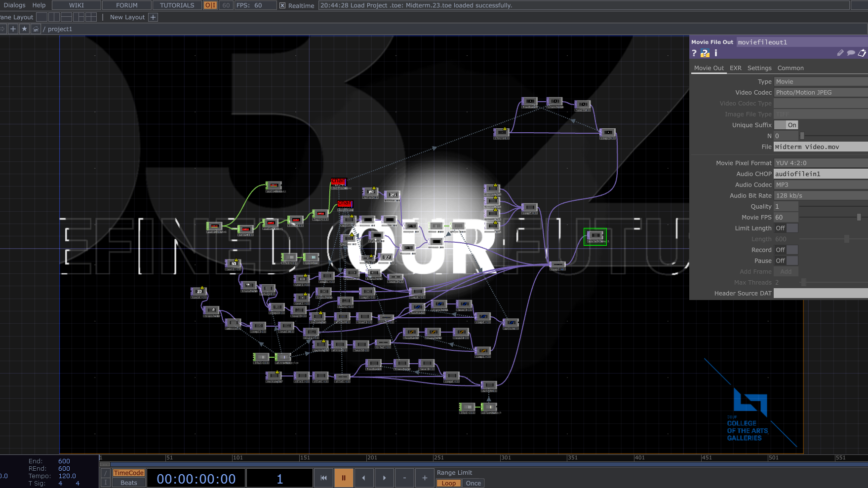The image size is (868, 488).
Task: Select the three-pane layout icon
Action: point(79,17)
